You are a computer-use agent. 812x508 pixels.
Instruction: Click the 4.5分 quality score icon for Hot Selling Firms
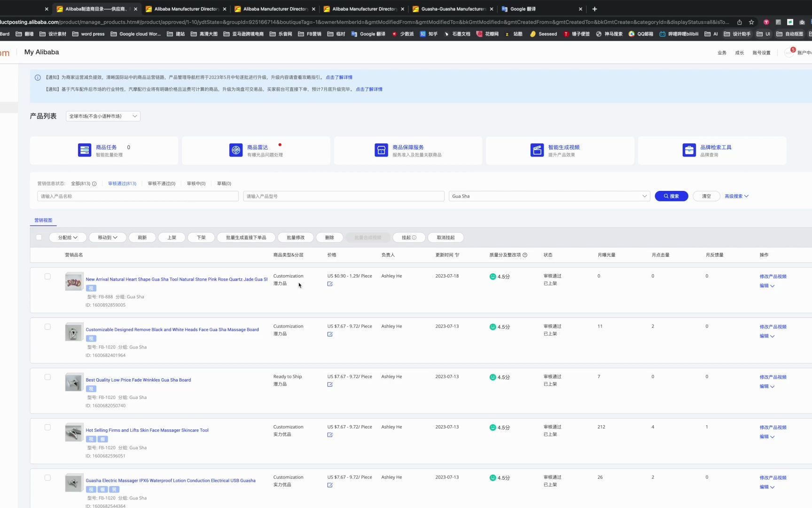pos(492,428)
